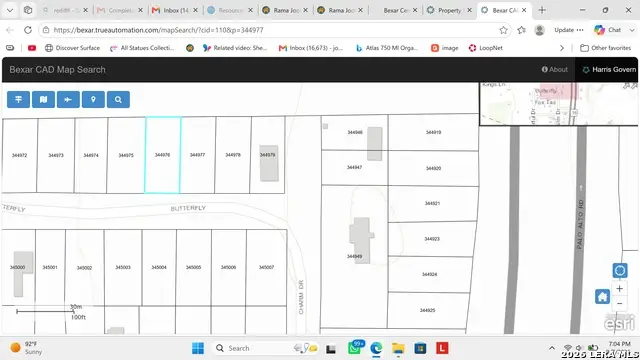This screenshot has width=640, height=360.
Task: Refresh the browser page
Action: pos(28,30)
